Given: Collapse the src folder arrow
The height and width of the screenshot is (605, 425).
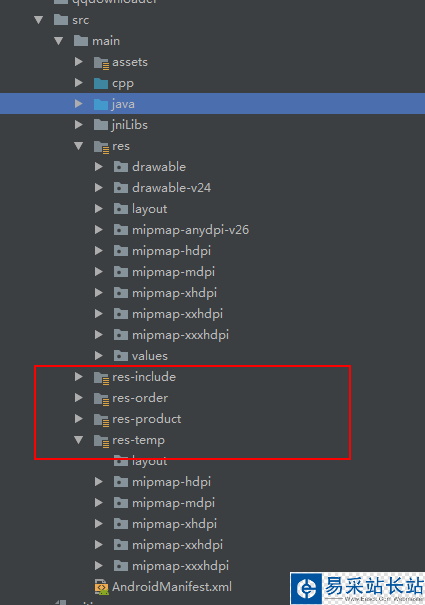Looking at the screenshot, I should [x=39, y=20].
